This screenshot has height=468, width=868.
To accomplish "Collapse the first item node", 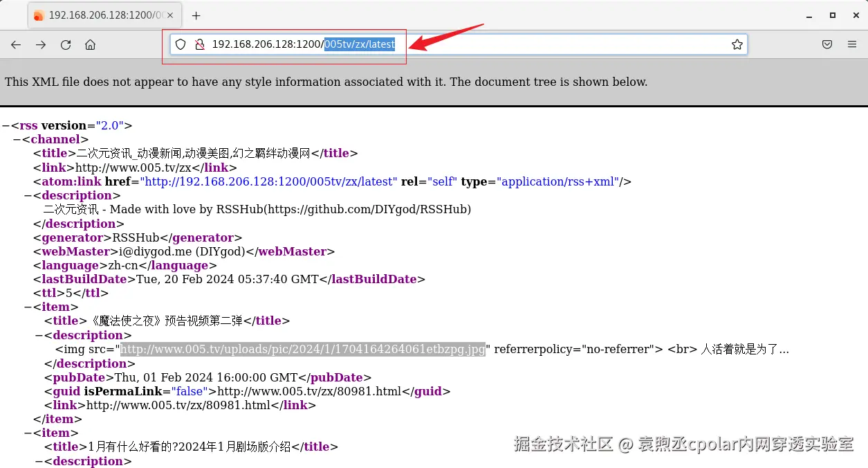I will pyautogui.click(x=28, y=307).
